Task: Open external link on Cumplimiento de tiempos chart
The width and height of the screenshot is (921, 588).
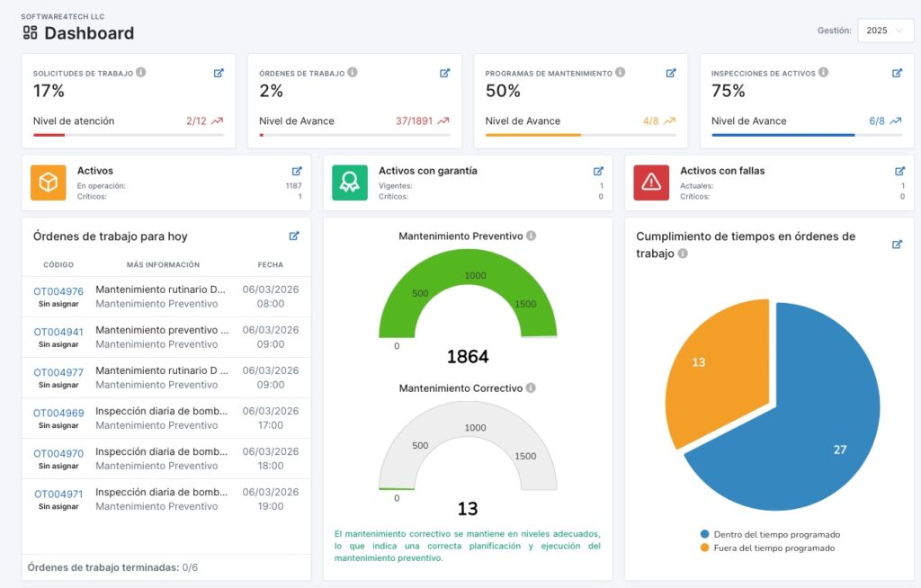Action: click(897, 245)
